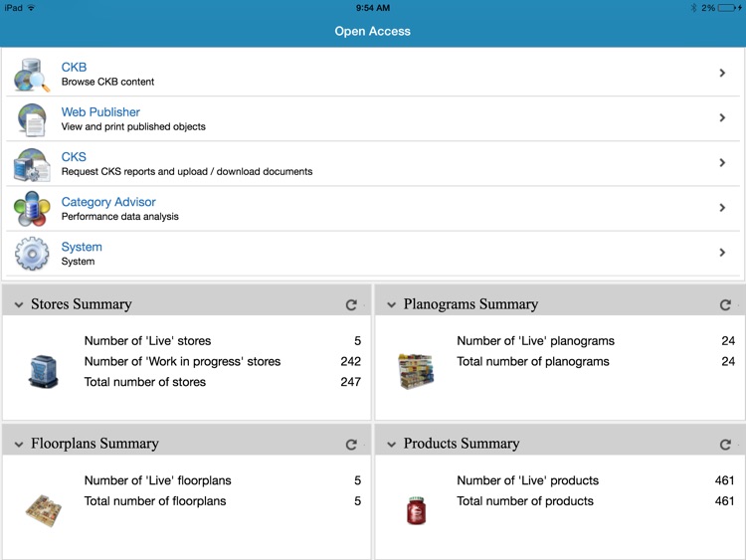This screenshot has width=746, height=560.
Task: Click "Number of 'Work in progress' stores"
Action: pyautogui.click(x=182, y=362)
